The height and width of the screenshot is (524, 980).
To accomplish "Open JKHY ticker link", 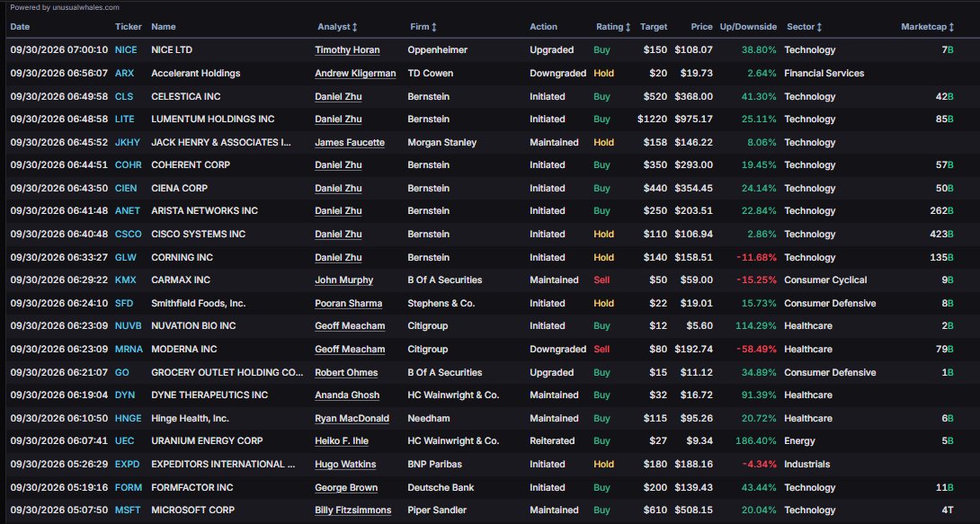I will [128, 142].
